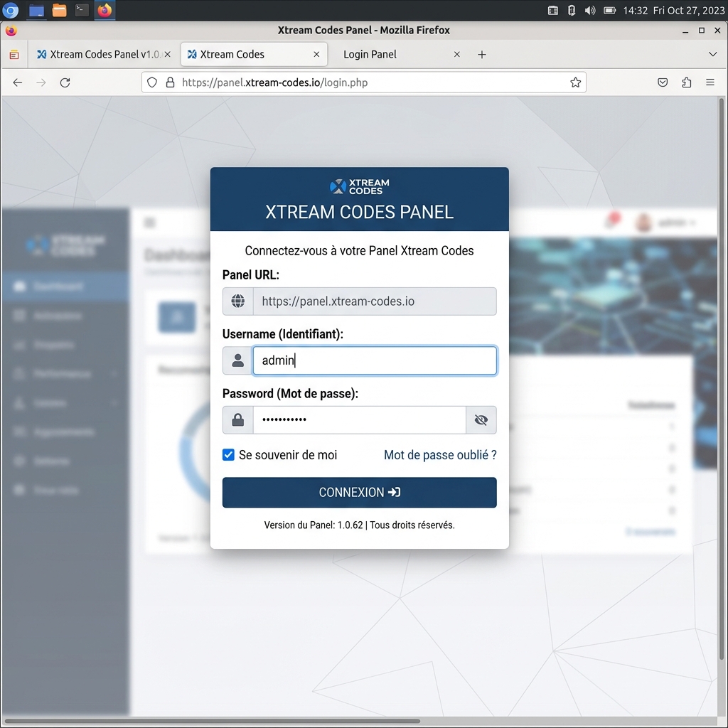The height and width of the screenshot is (728, 728).
Task: Close the active Xtream Codes tab
Action: [x=316, y=54]
